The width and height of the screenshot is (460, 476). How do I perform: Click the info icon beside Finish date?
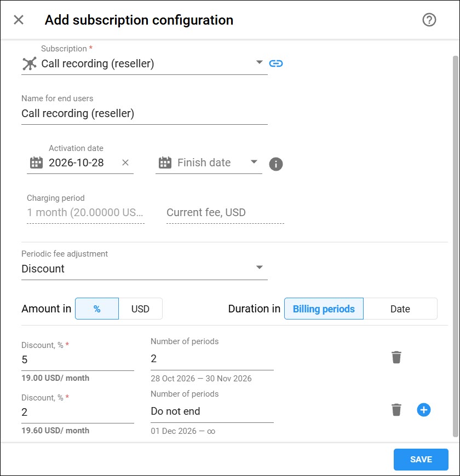click(x=276, y=164)
